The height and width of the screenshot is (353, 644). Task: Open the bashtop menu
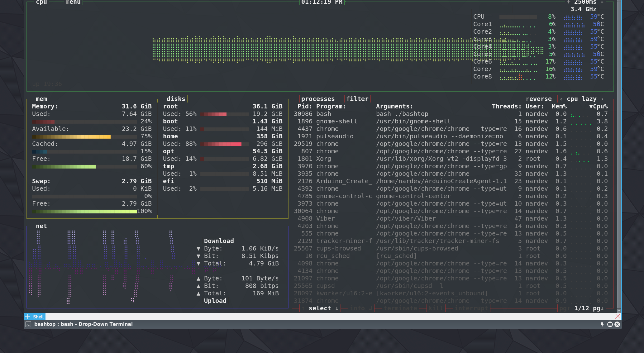73,2
